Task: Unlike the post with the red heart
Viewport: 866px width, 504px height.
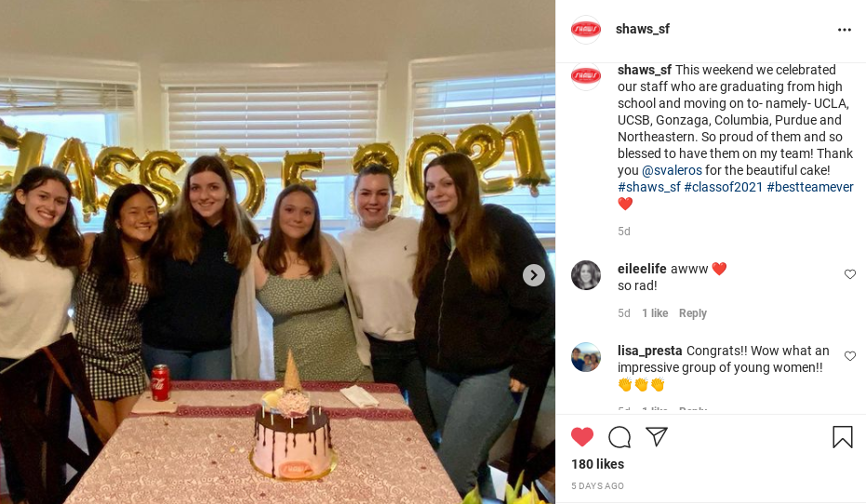Action: click(582, 437)
